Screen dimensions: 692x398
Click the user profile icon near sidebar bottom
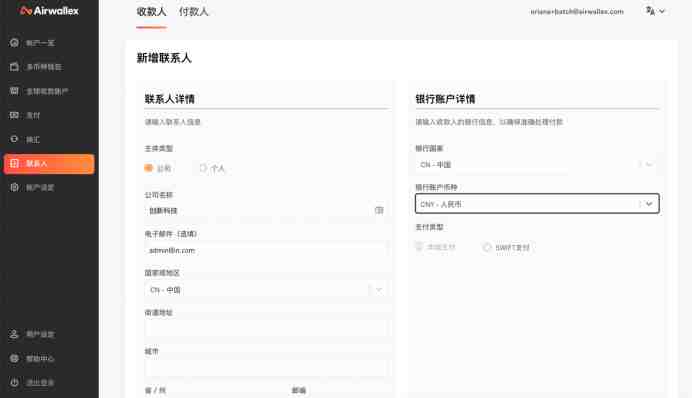15,334
